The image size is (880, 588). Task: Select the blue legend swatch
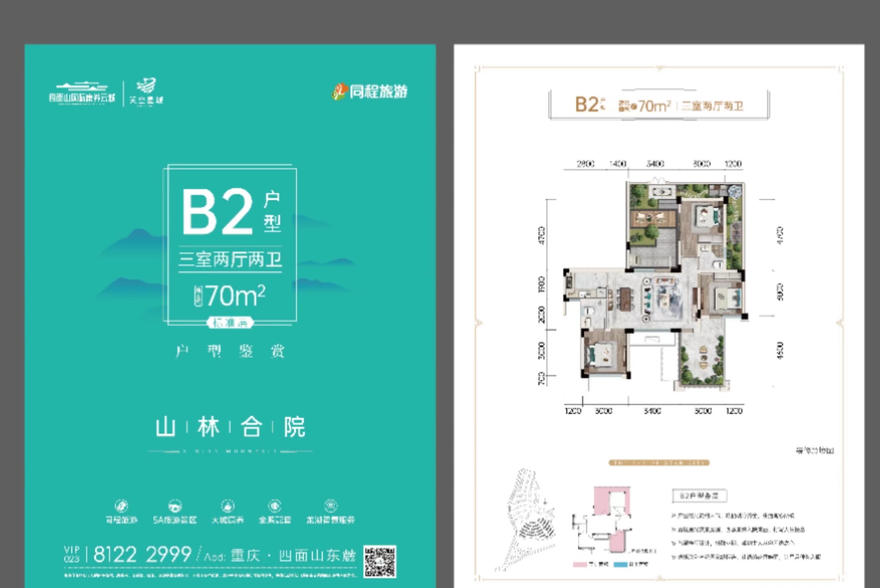coord(620,564)
